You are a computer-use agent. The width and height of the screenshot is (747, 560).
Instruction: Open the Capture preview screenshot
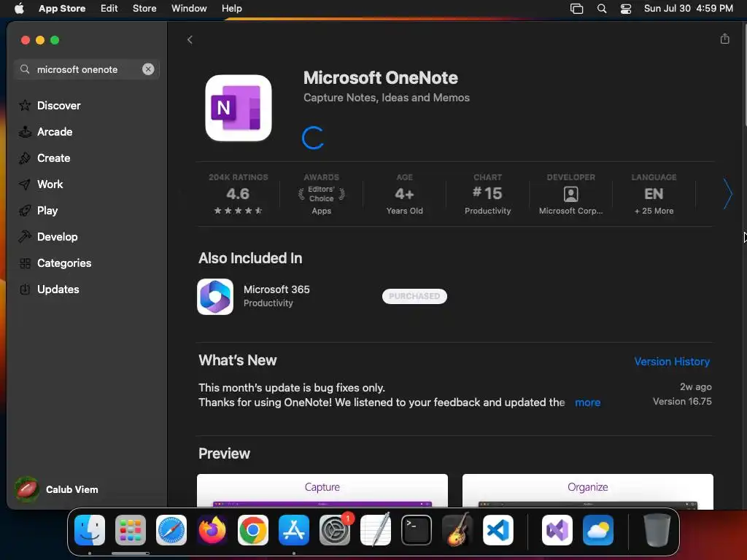click(322, 491)
